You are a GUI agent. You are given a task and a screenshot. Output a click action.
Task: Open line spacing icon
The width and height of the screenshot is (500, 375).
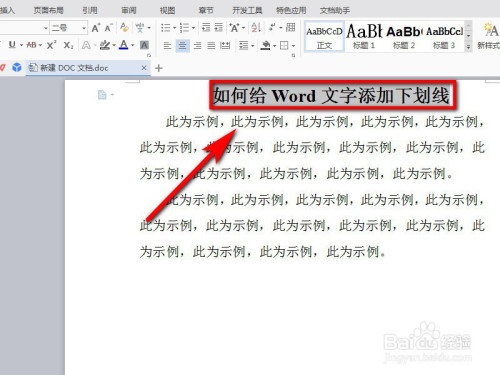pyautogui.click(x=244, y=45)
